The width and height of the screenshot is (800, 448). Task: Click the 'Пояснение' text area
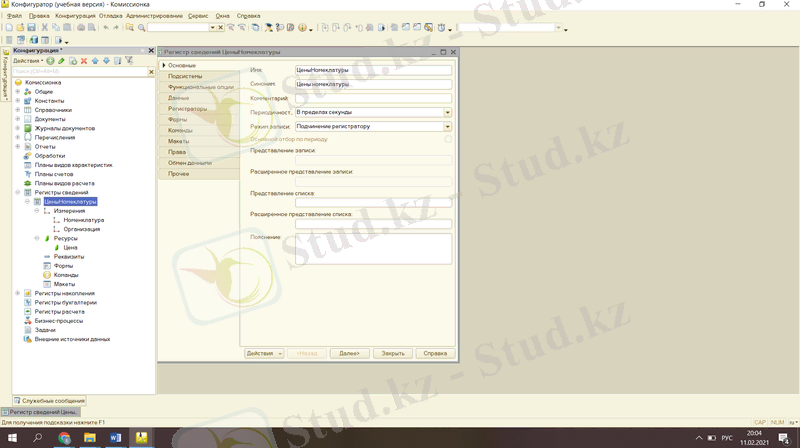click(x=373, y=248)
